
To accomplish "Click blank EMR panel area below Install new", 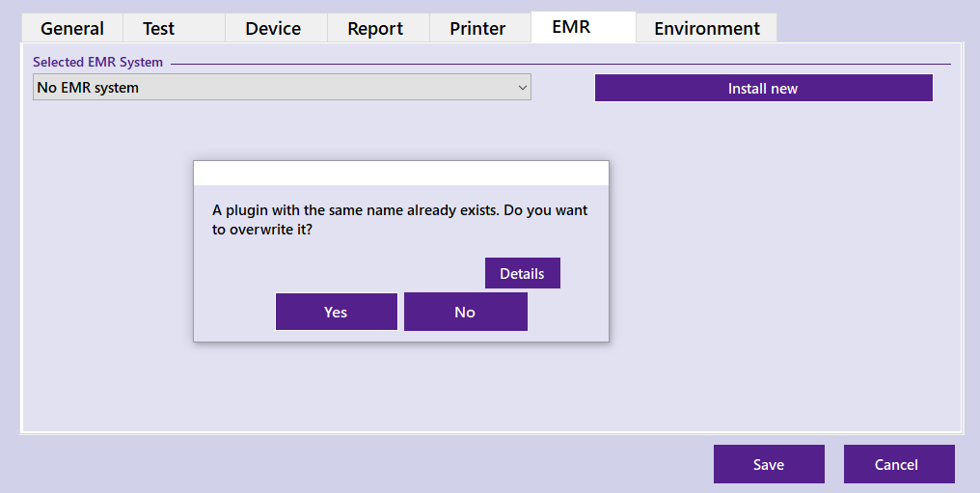I will [x=772, y=241].
